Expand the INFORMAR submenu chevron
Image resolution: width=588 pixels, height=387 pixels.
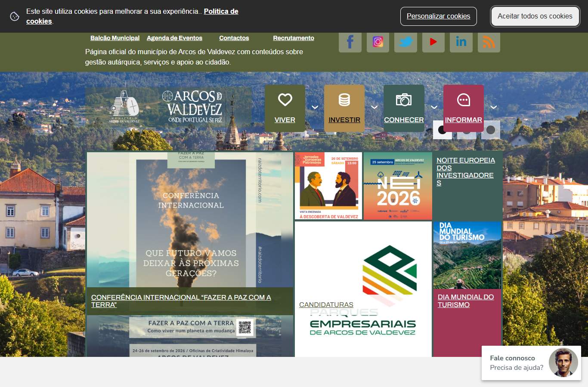point(494,107)
